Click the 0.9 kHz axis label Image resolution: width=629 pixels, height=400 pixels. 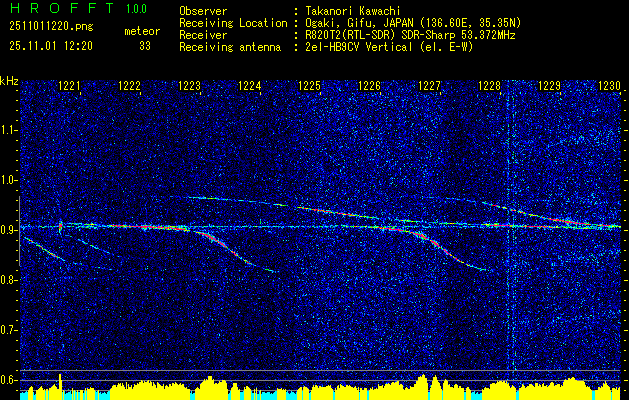click(x=9, y=230)
